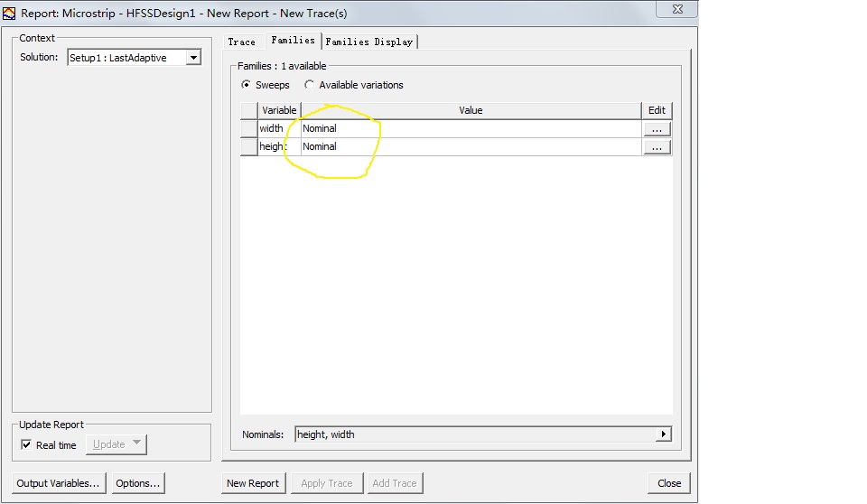Open the edit ellipsis button for width
The height and width of the screenshot is (504, 867).
pos(657,128)
